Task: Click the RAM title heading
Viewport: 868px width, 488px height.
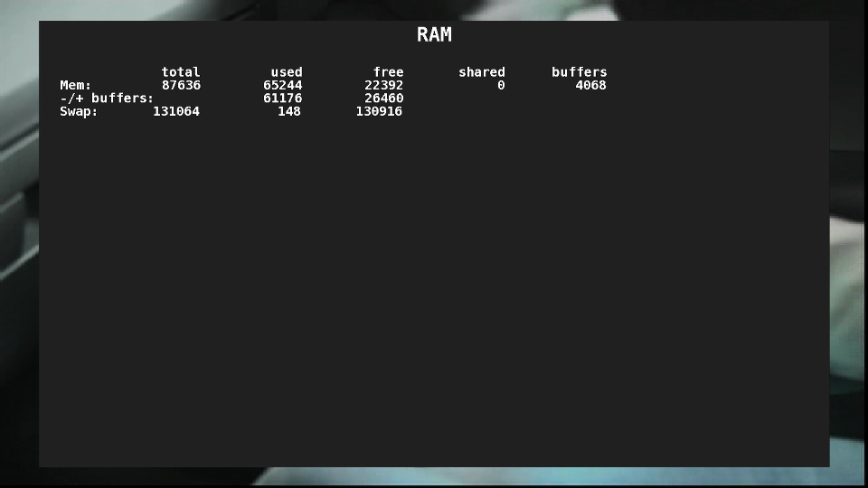Action: (434, 35)
